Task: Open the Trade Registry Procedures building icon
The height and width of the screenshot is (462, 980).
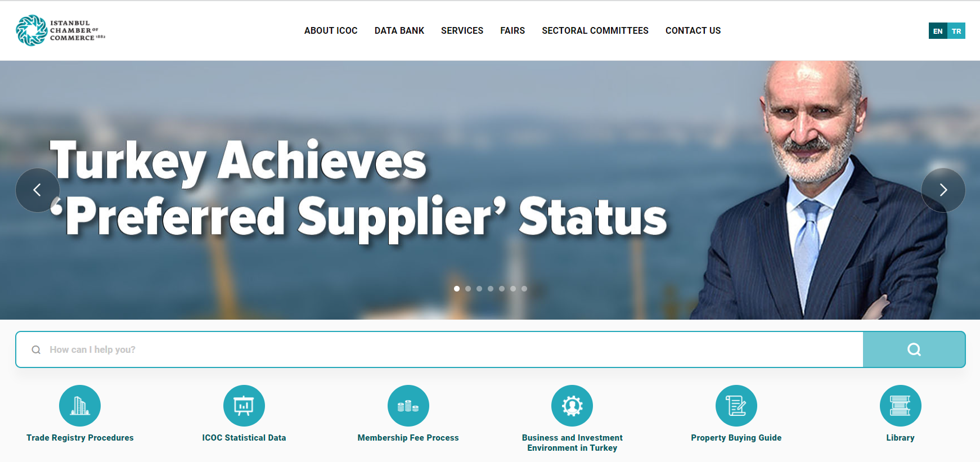Action: point(80,406)
